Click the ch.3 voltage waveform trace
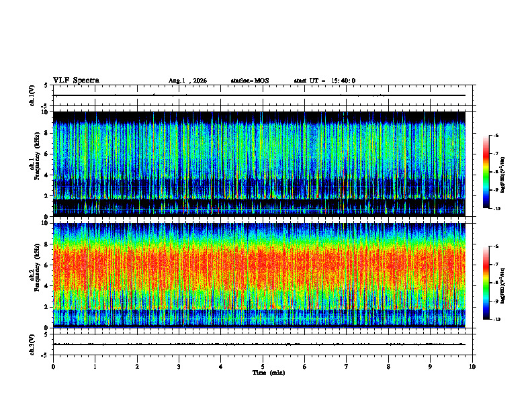Image resolution: width=532 pixels, height=411 pixels. [x=259, y=345]
